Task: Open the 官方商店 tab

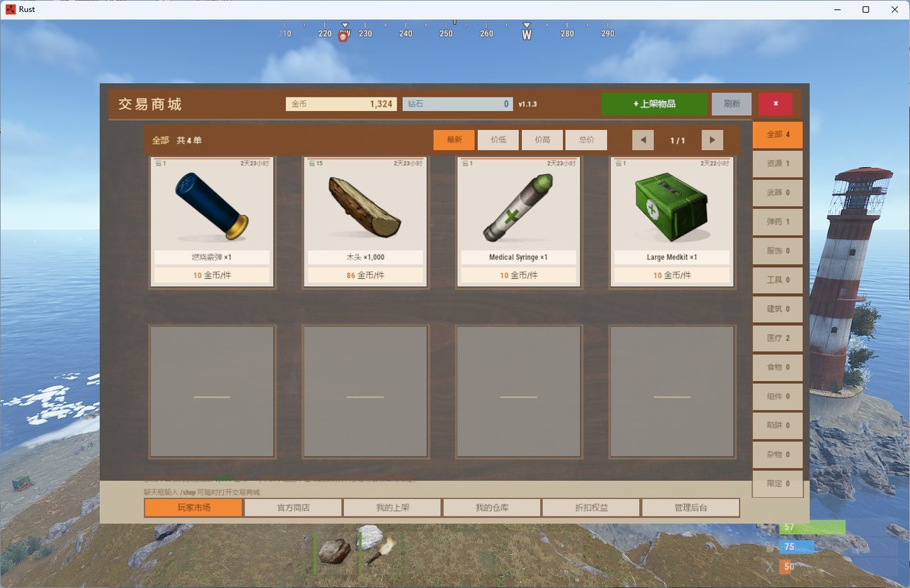Action: pos(293,508)
